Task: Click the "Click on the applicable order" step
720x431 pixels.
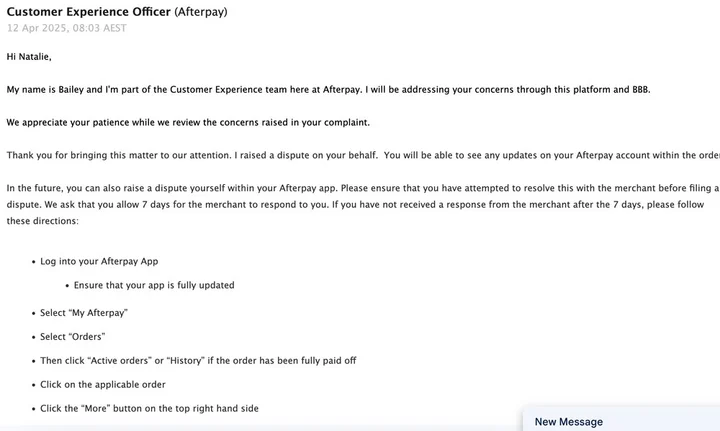Action: click(x=103, y=384)
